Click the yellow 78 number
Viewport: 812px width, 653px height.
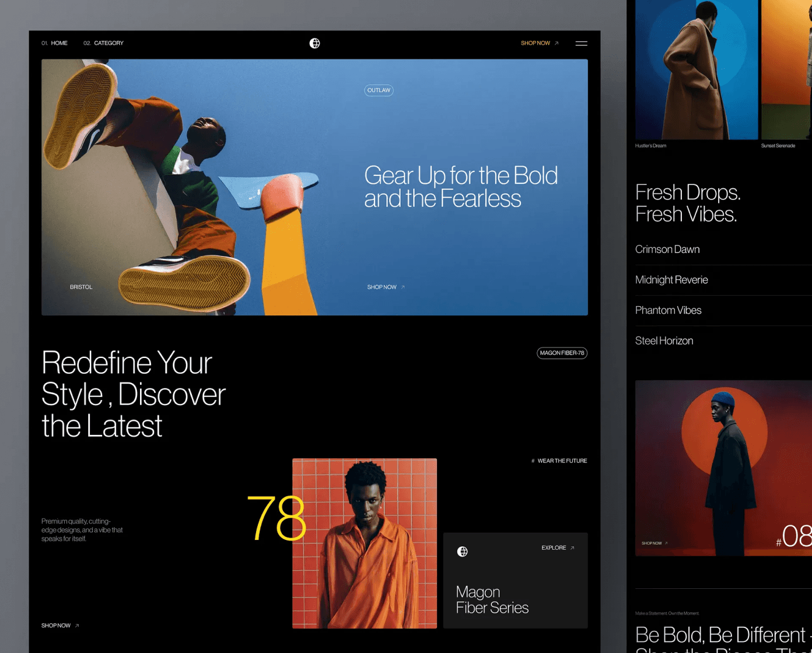click(x=276, y=518)
